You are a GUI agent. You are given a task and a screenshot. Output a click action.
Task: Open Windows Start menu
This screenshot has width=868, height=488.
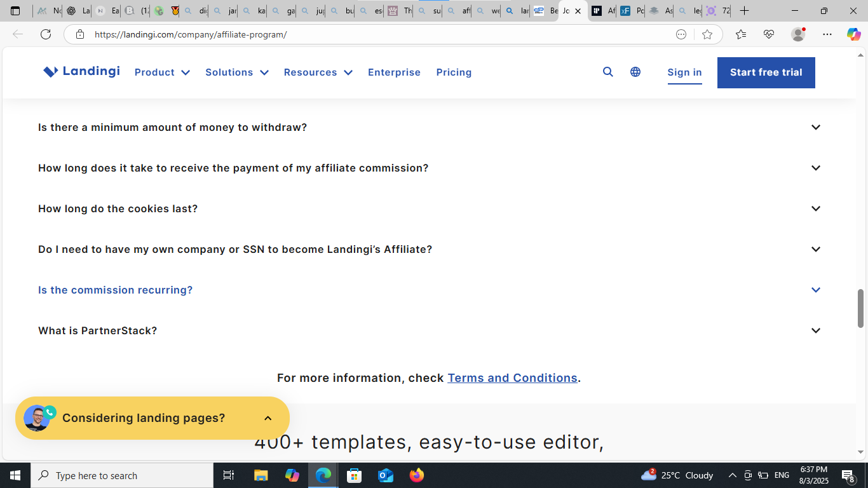click(x=15, y=475)
